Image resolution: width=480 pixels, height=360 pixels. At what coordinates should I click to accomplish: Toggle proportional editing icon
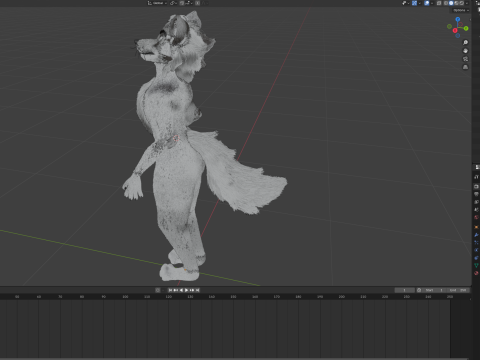coord(198,3)
